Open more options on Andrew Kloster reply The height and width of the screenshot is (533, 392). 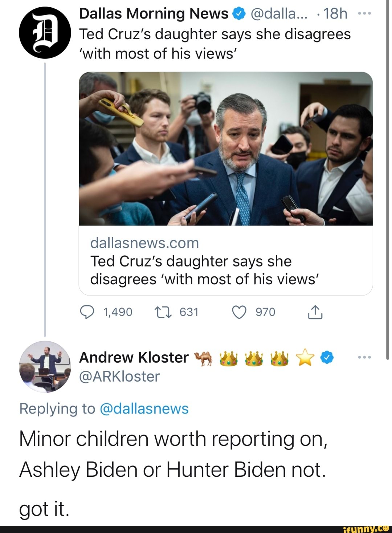[x=364, y=357]
